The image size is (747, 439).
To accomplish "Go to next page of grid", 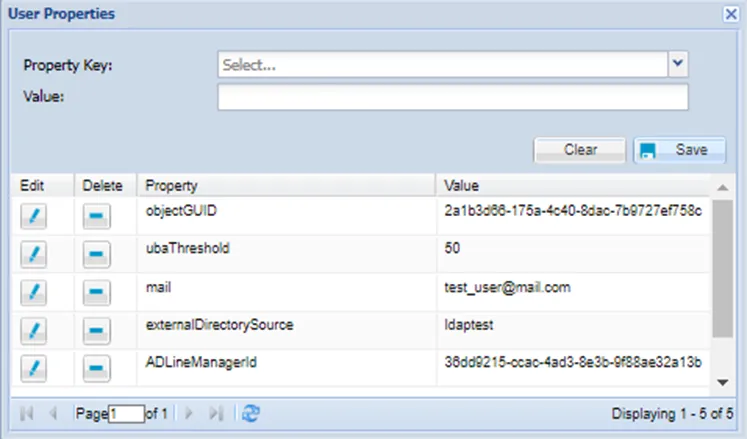I will pyautogui.click(x=189, y=413).
